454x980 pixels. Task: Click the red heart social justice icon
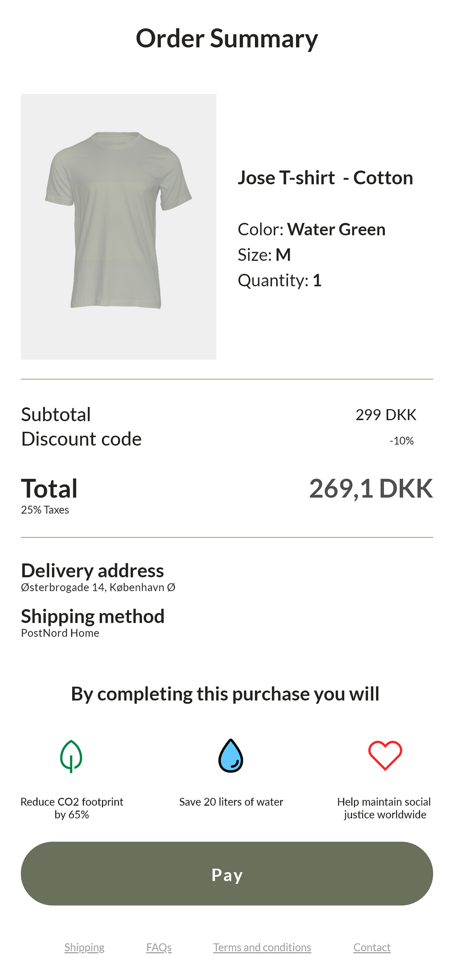(385, 755)
